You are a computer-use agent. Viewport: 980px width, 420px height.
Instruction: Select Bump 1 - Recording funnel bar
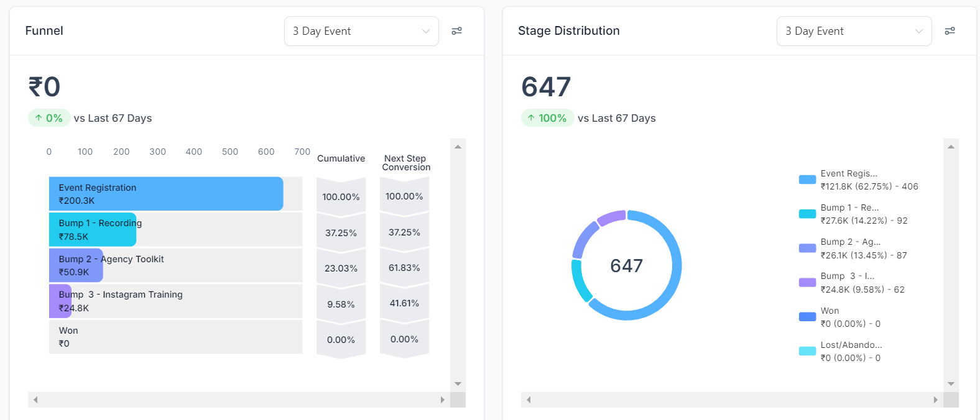click(x=93, y=230)
